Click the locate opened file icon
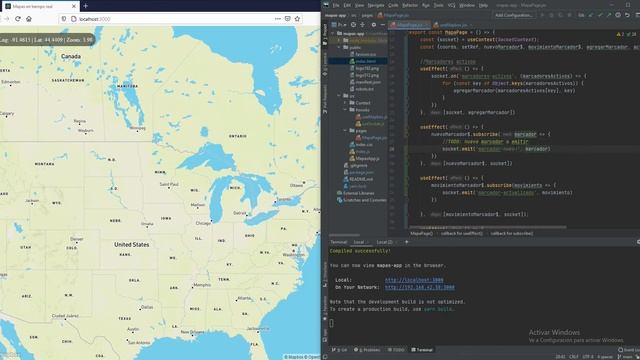Viewport: 640px width, 360px height. (x=353, y=25)
